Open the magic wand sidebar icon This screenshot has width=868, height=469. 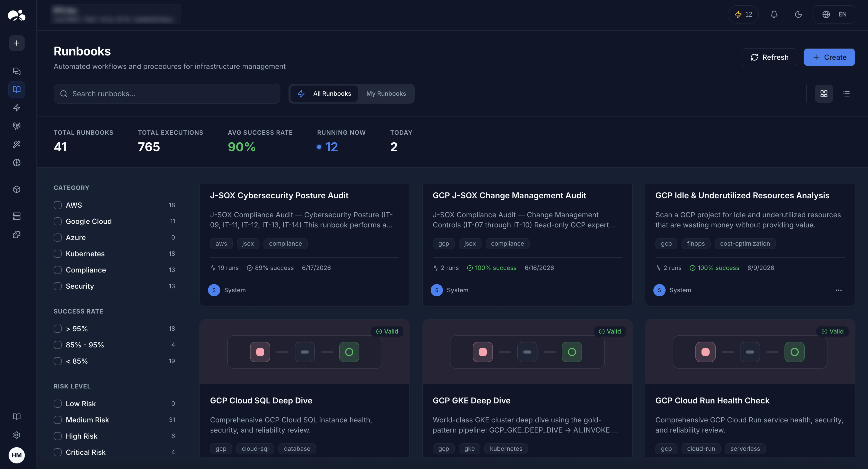coord(16,144)
